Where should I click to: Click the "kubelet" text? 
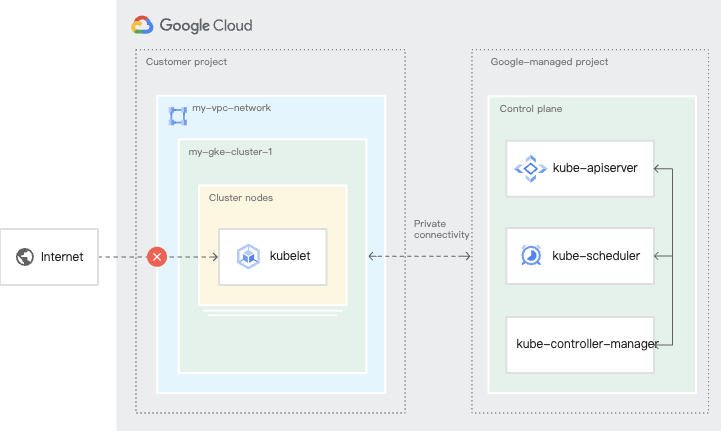pos(290,256)
